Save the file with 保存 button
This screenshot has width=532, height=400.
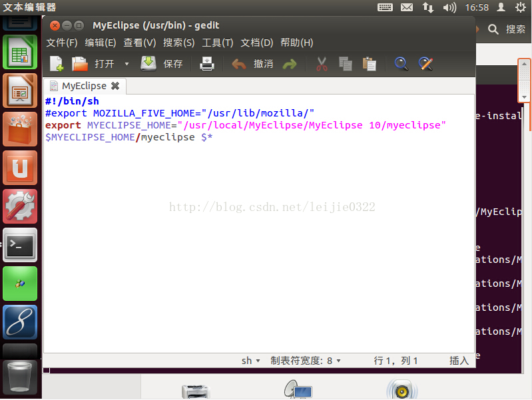click(162, 63)
